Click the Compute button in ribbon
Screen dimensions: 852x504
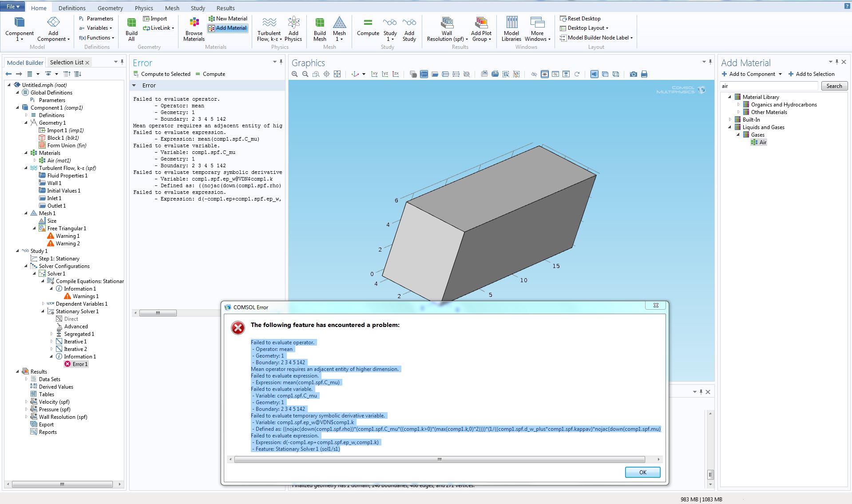click(x=368, y=27)
